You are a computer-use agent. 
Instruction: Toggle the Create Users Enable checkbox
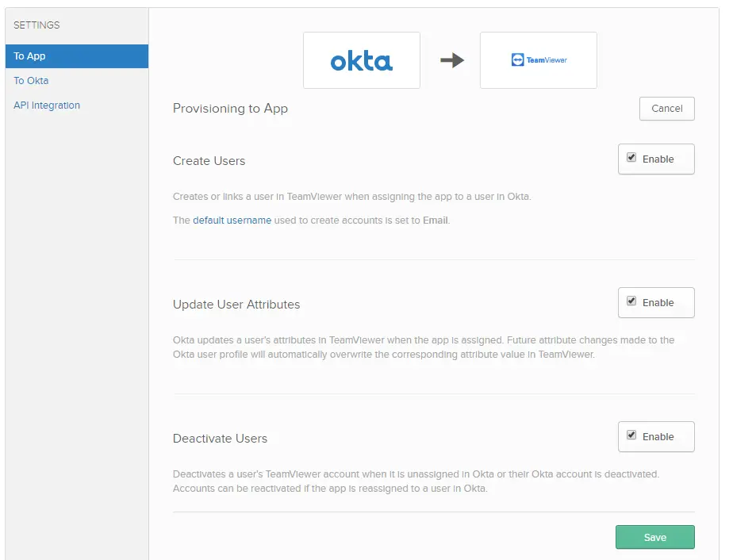pos(631,158)
